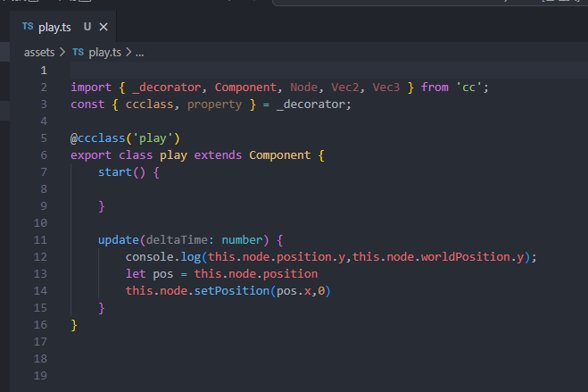Screen dimensions: 588x392
Task: Close the play.ts tab
Action: (104, 27)
